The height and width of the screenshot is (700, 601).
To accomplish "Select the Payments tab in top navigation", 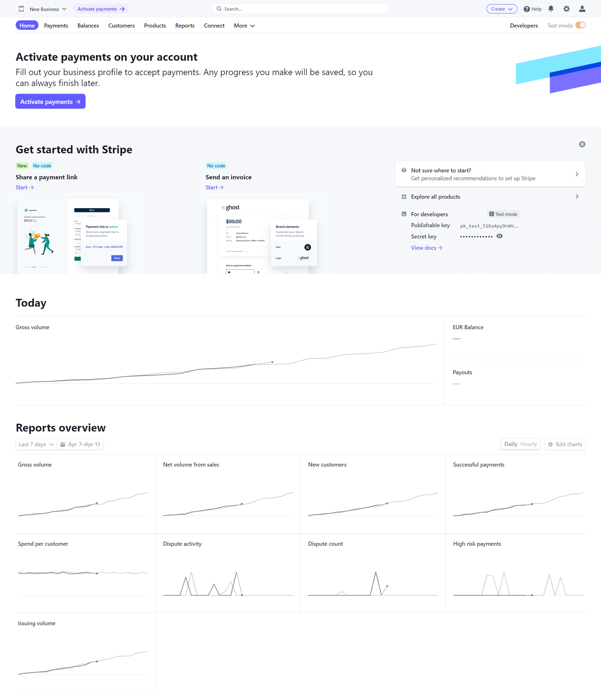I will (x=56, y=25).
